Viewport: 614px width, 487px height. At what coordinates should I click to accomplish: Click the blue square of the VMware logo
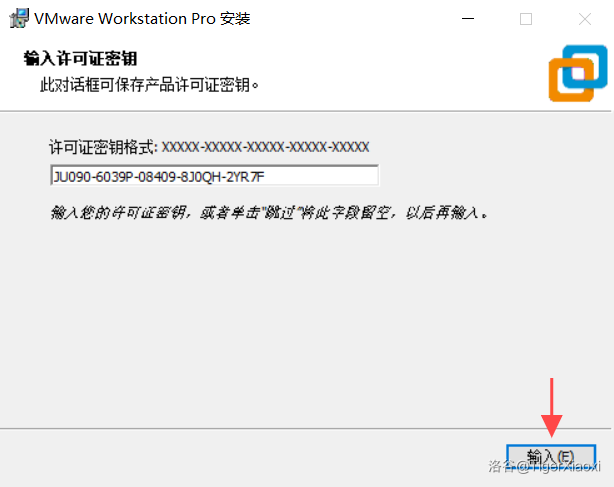[x=585, y=67]
